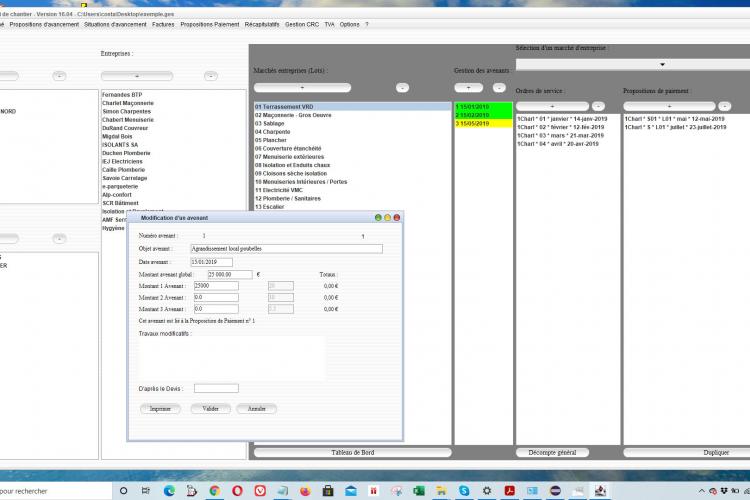The image size is (750, 500).
Task: Show hidden system tray icons
Action: [701, 491]
